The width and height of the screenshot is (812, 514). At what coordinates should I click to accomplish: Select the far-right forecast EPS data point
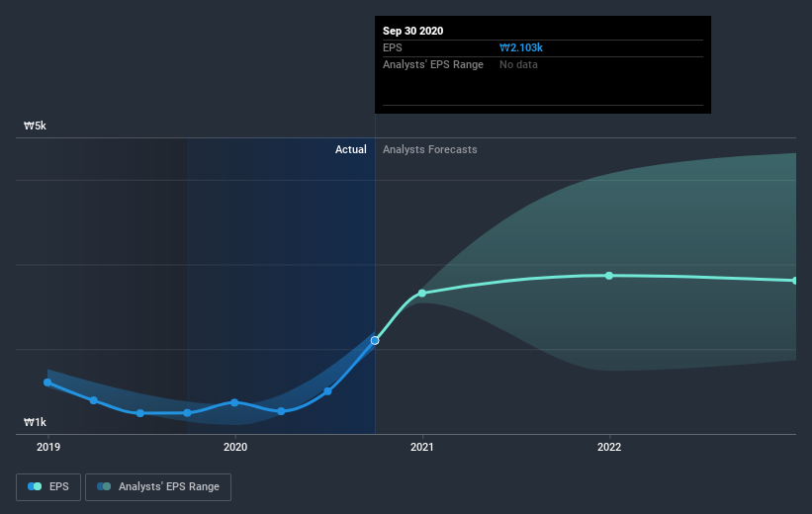pos(795,281)
